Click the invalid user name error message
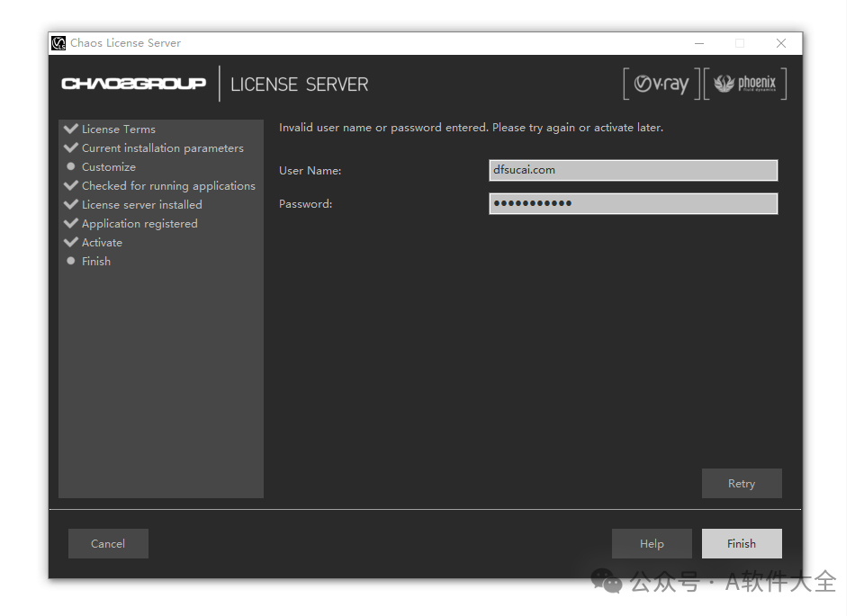The width and height of the screenshot is (864, 616). tap(471, 128)
